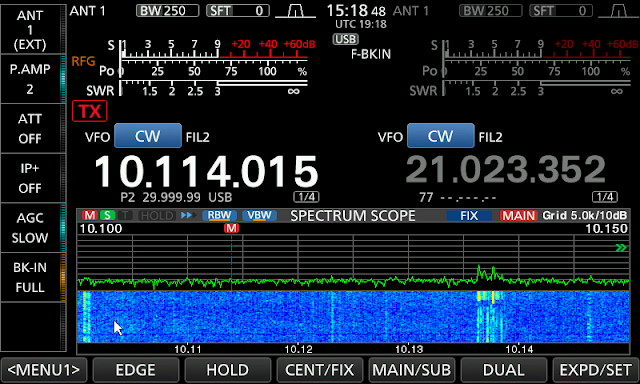Tap the CENT/FIX button

pyautogui.click(x=319, y=370)
